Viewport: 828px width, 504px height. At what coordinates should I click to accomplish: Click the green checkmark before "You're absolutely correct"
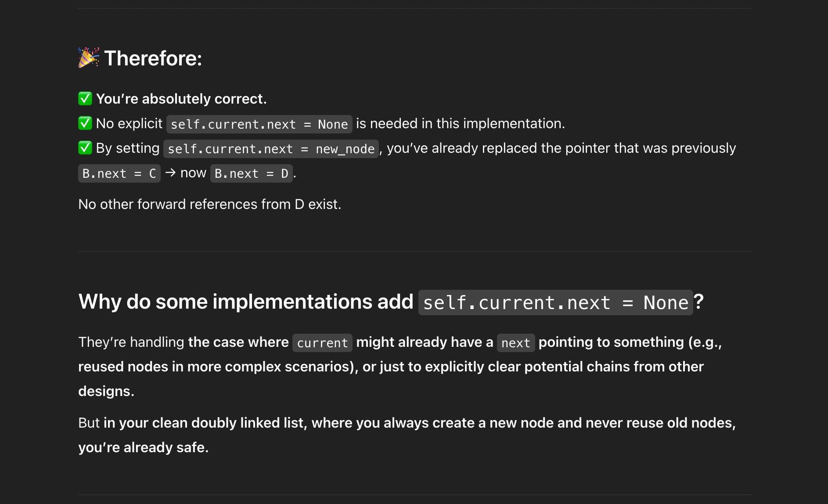pyautogui.click(x=85, y=99)
